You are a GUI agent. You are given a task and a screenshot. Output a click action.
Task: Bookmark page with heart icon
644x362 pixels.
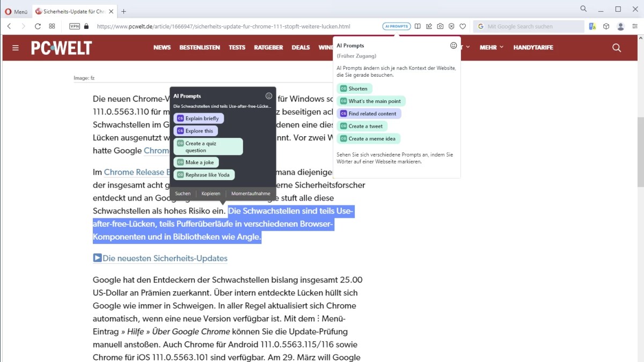[463, 26]
